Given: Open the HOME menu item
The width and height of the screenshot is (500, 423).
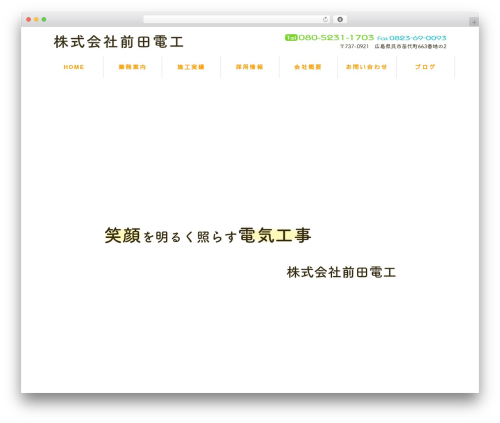Looking at the screenshot, I should 74,67.
